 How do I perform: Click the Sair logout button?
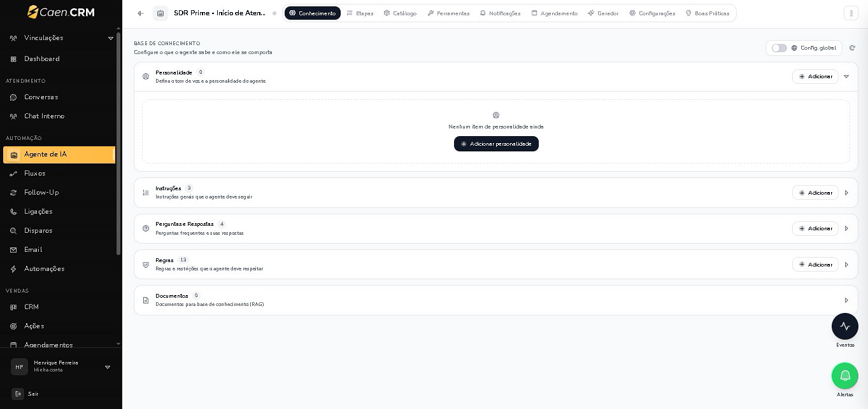25,394
